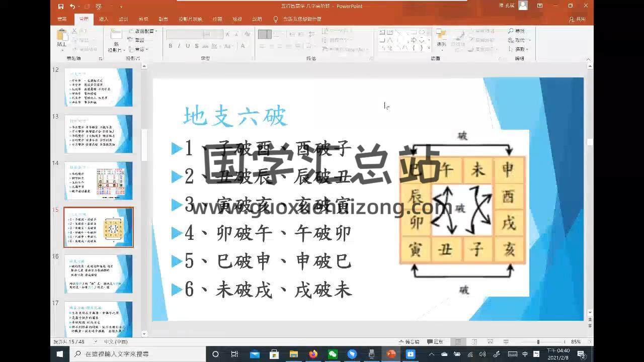Toggle Bold formatting button

[171, 46]
